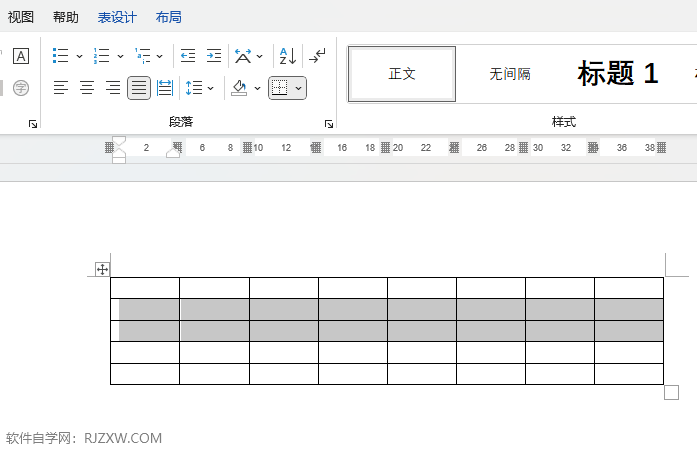Click the right indent marker on ruler

[x=173, y=152]
